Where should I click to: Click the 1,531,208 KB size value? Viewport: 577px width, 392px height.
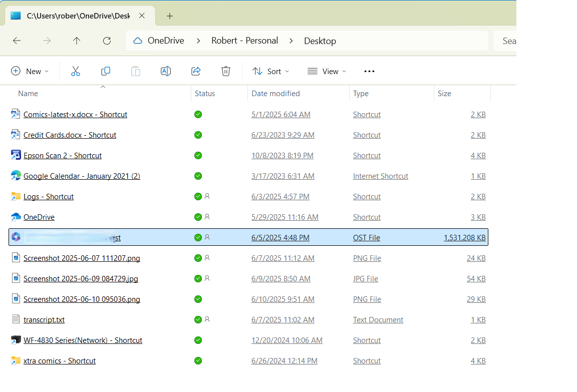[465, 238]
